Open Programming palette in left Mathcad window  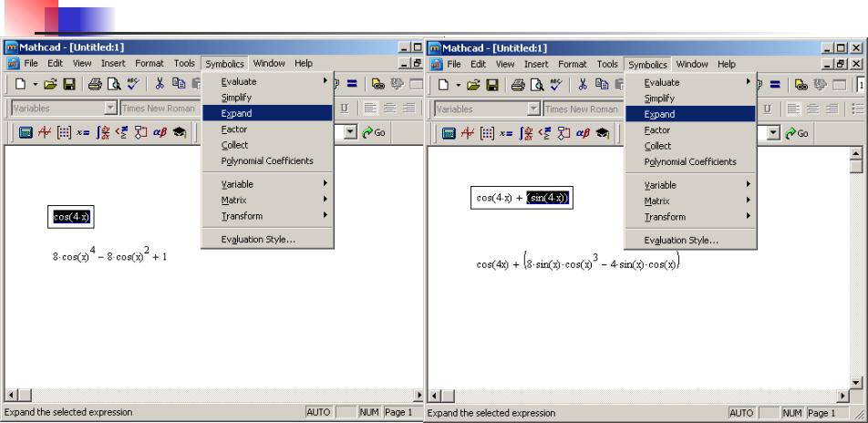[x=140, y=133]
